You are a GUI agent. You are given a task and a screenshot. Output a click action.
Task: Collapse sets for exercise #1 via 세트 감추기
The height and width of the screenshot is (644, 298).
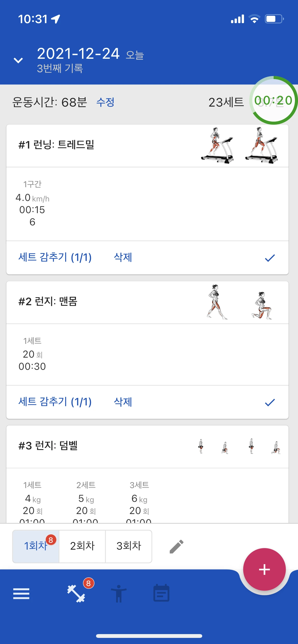pyautogui.click(x=55, y=257)
